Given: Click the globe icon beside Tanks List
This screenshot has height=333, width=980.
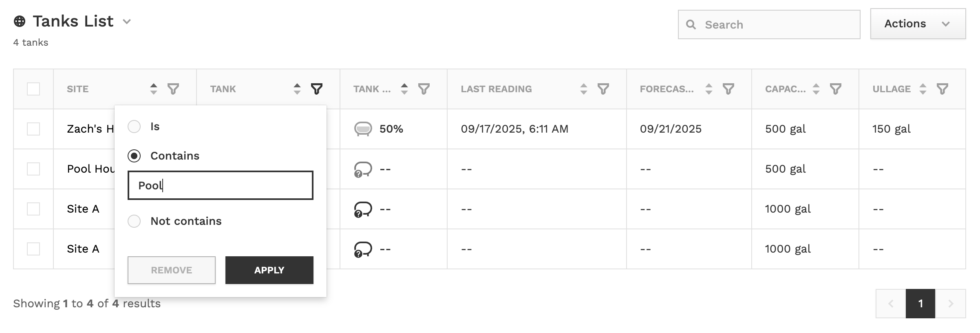Looking at the screenshot, I should click(19, 20).
